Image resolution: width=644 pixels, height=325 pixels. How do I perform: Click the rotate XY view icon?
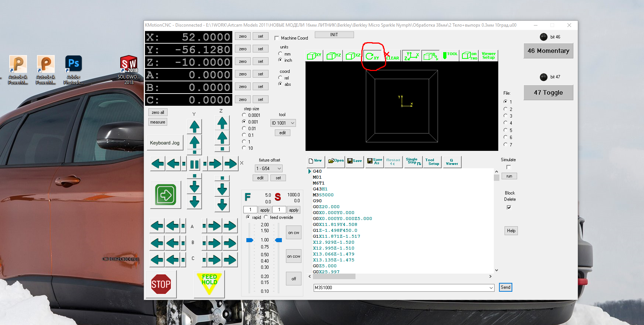[372, 56]
